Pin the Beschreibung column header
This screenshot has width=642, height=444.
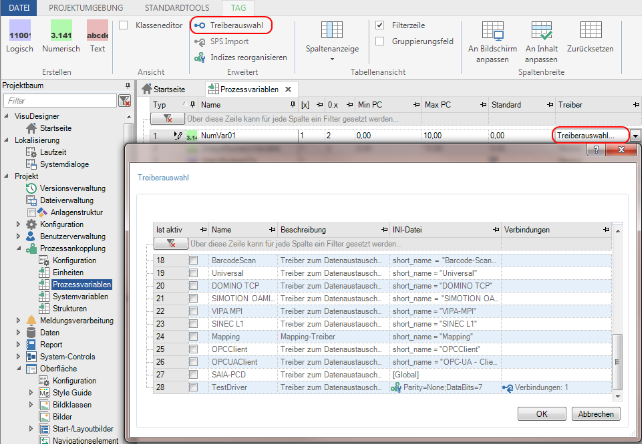(x=384, y=230)
